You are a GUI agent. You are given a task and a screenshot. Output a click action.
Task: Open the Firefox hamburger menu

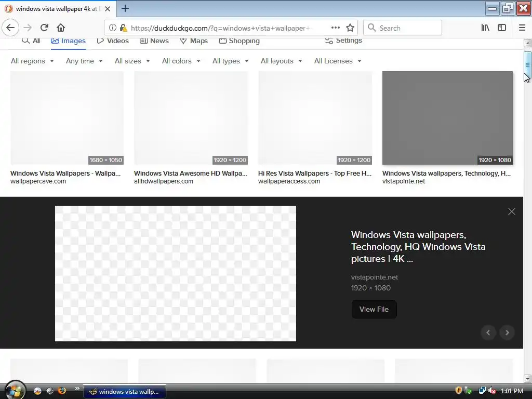522,28
